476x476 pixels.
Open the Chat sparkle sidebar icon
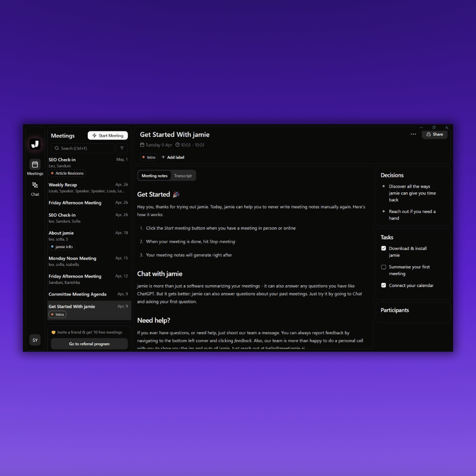click(x=35, y=185)
